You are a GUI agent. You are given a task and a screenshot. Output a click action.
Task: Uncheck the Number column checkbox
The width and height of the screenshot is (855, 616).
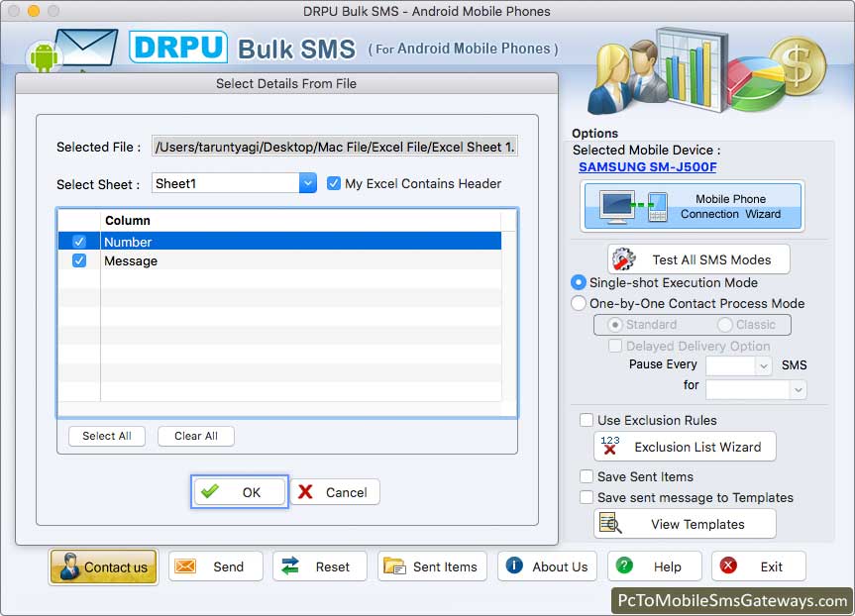pos(79,241)
